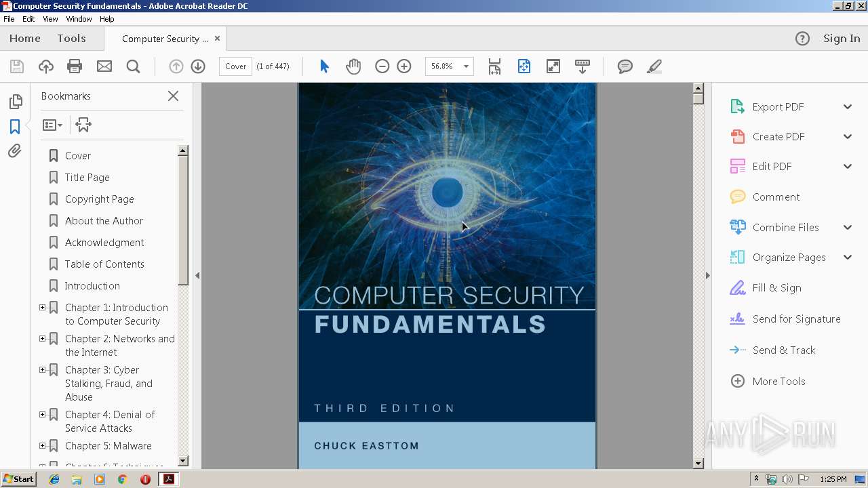Viewport: 868px width, 488px height.
Task: Expand Combine Files options chevron
Action: pos(848,227)
